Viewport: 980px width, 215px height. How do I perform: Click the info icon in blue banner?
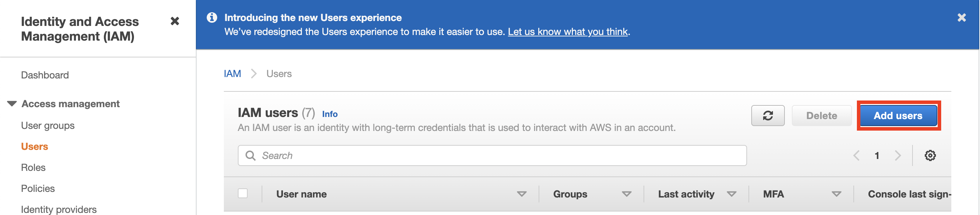pos(212,18)
